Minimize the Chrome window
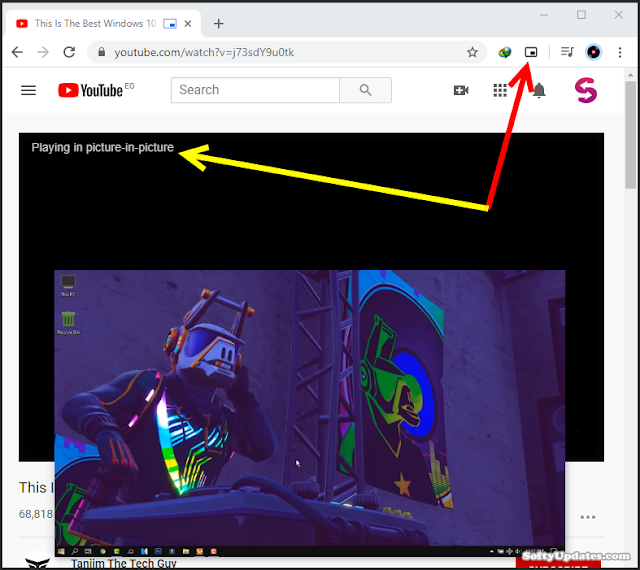The height and width of the screenshot is (570, 640). pos(544,15)
